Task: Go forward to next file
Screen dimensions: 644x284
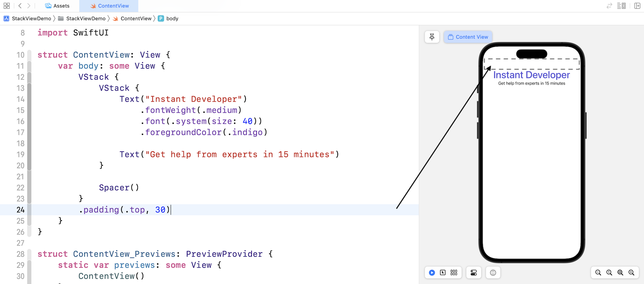Action: 29,6
